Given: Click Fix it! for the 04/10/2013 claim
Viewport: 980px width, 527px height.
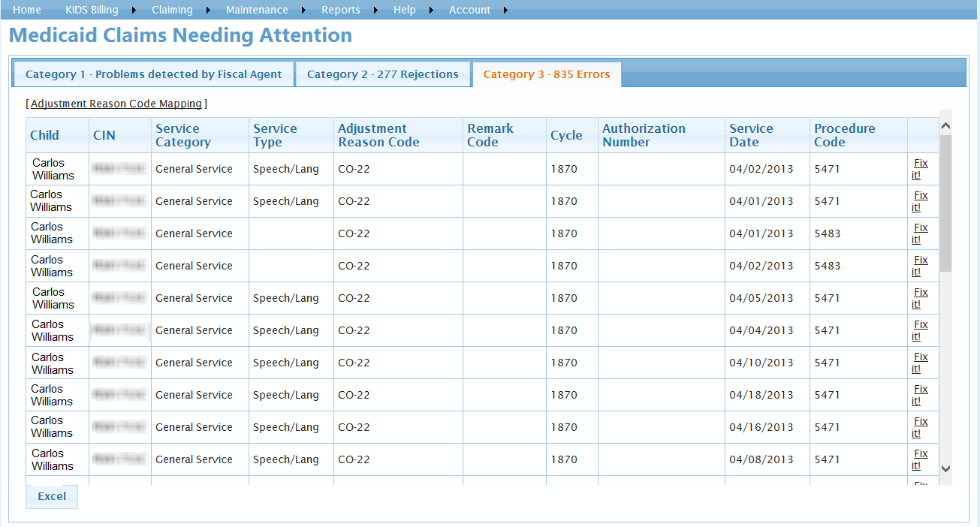Looking at the screenshot, I should (920, 363).
